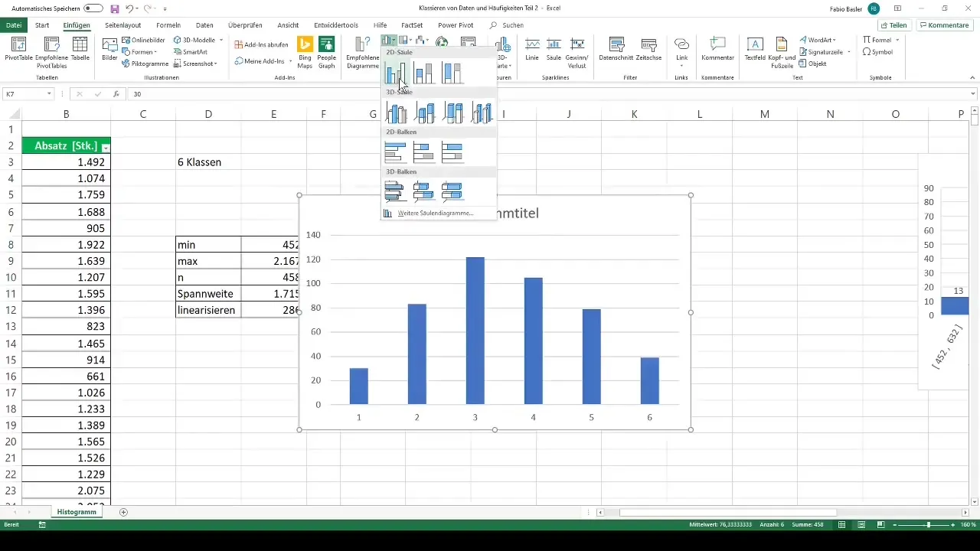Screen dimensions: 980x551
Task: Switch to the Power Pivot tab
Action: (x=456, y=25)
